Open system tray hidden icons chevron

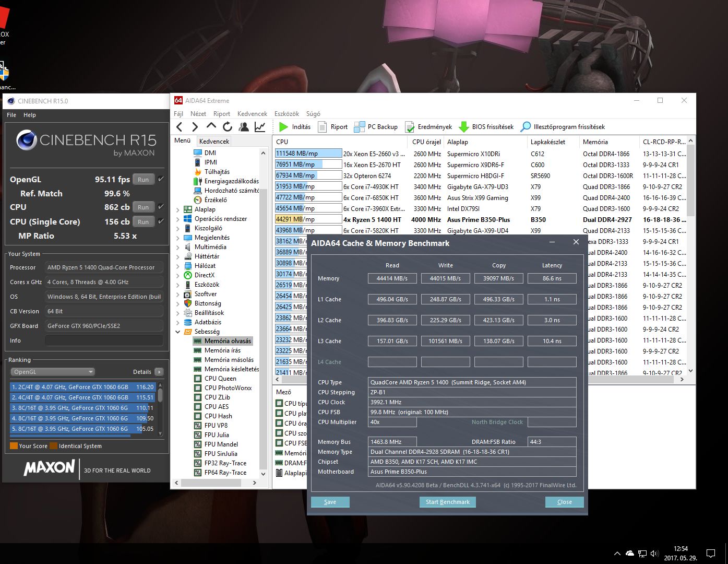[617, 553]
